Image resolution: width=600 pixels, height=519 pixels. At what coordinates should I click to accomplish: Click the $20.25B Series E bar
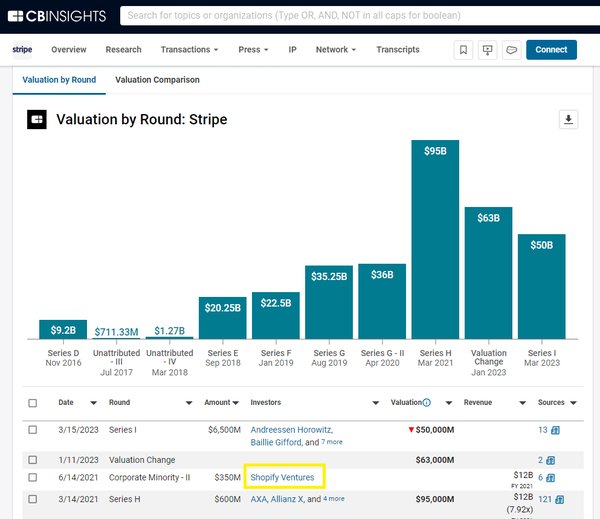tap(222, 318)
